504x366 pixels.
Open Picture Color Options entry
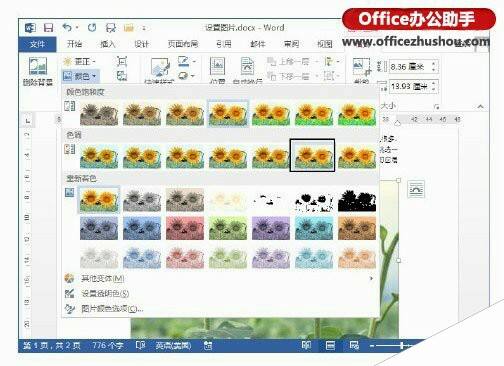coord(112,309)
